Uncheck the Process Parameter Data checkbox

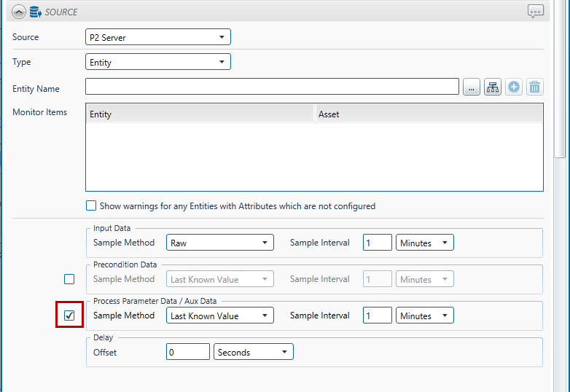69,315
